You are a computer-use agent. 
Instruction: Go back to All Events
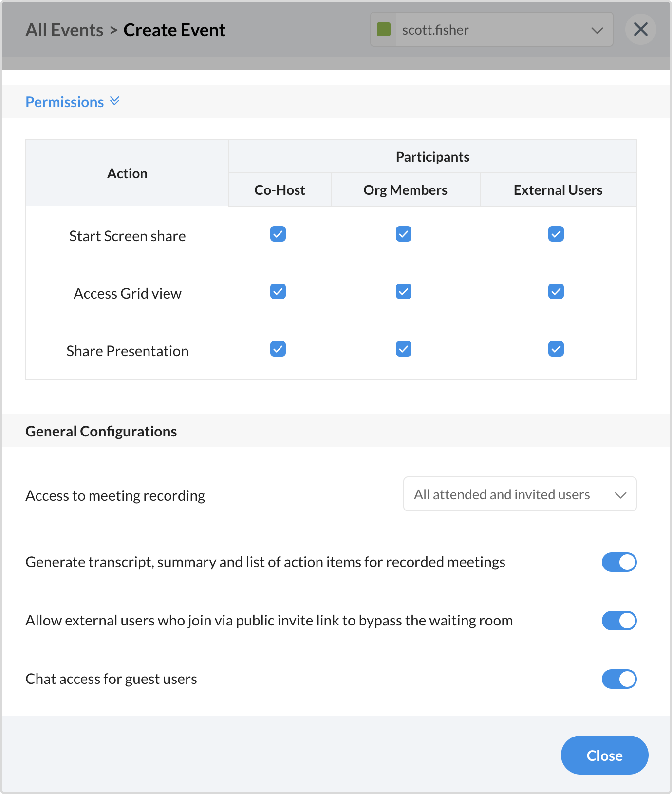point(64,30)
